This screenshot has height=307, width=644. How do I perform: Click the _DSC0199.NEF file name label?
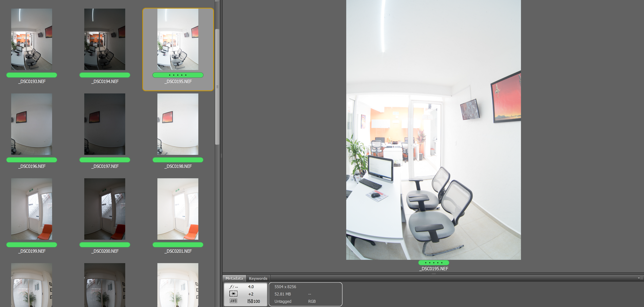32,251
